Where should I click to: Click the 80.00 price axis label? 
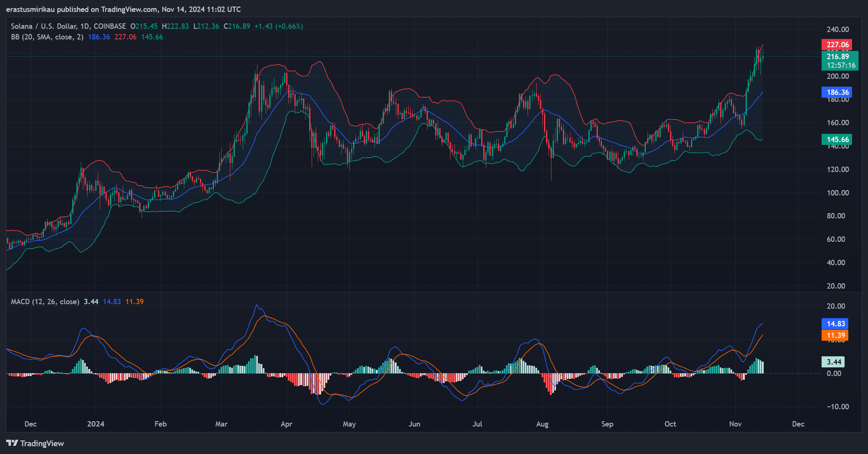pyautogui.click(x=836, y=216)
